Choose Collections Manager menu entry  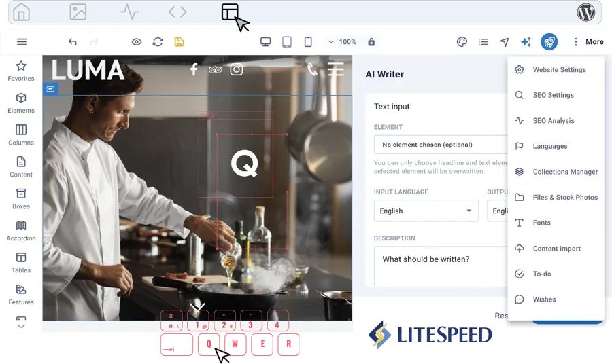coord(564,172)
